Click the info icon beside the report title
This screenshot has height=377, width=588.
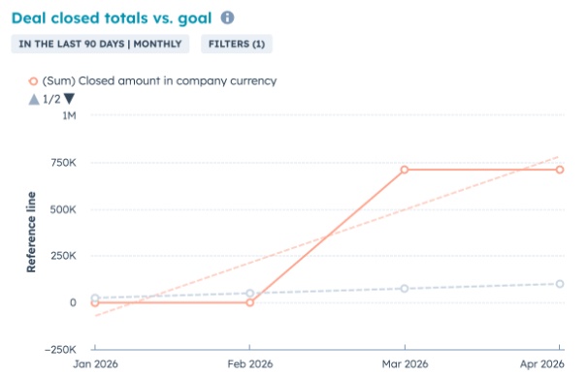point(227,17)
